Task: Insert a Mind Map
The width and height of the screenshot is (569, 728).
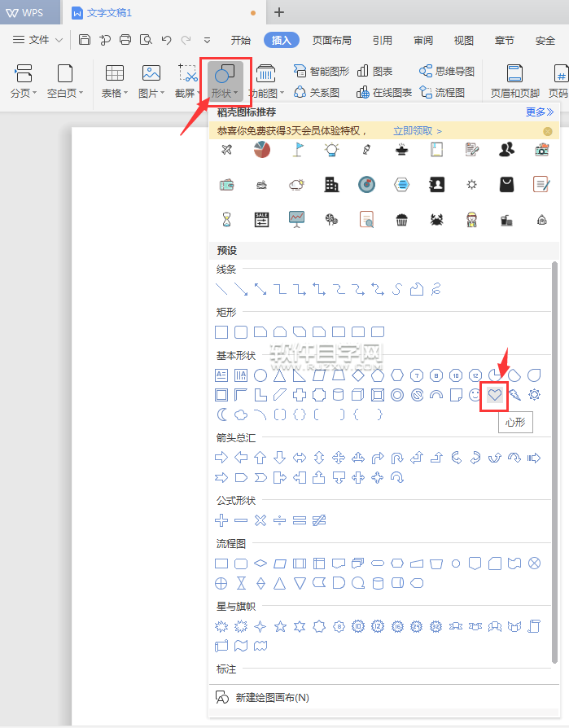Action: pyautogui.click(x=446, y=71)
